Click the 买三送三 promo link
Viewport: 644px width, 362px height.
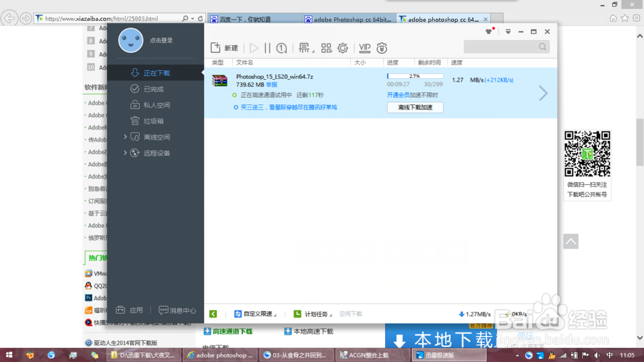tap(289, 107)
